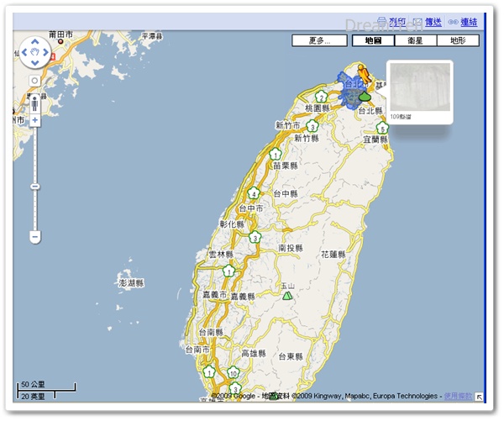The height and width of the screenshot is (421, 504).
Task: Click the hand icon in pan control center
Action: coord(35,52)
